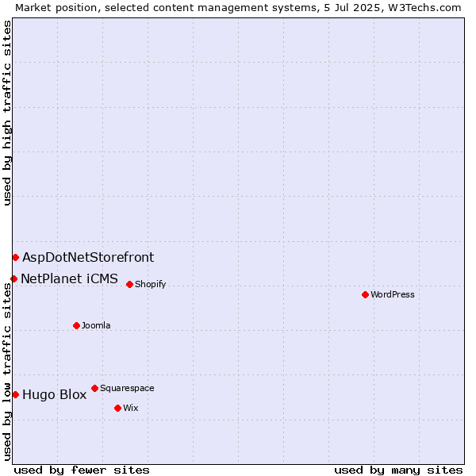Viewport: 476px width, 476px height.
Task: Click the Wix red data point
Action: [117, 409]
